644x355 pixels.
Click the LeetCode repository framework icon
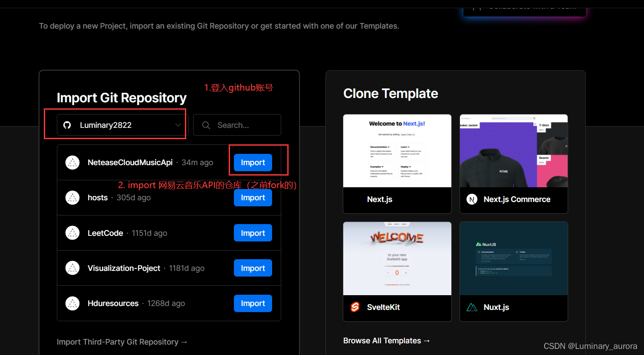pos(72,233)
